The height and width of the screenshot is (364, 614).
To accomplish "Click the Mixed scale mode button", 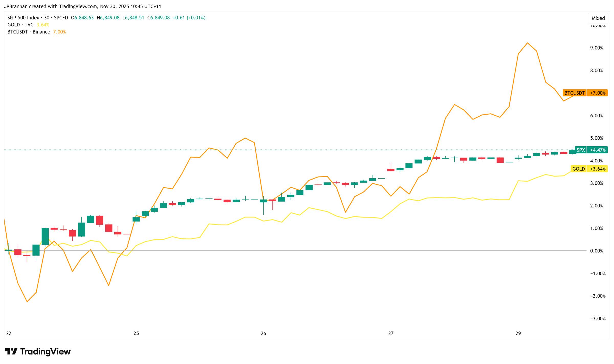I will point(598,18).
